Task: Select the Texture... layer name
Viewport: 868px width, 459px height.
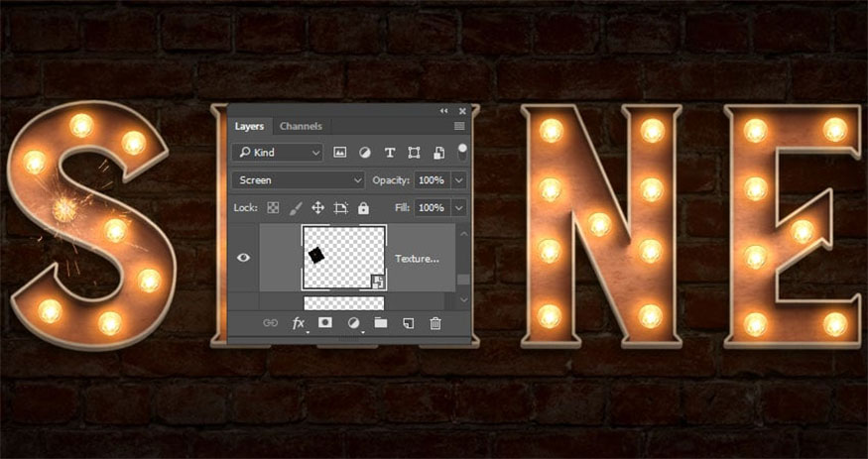Action: point(417,259)
